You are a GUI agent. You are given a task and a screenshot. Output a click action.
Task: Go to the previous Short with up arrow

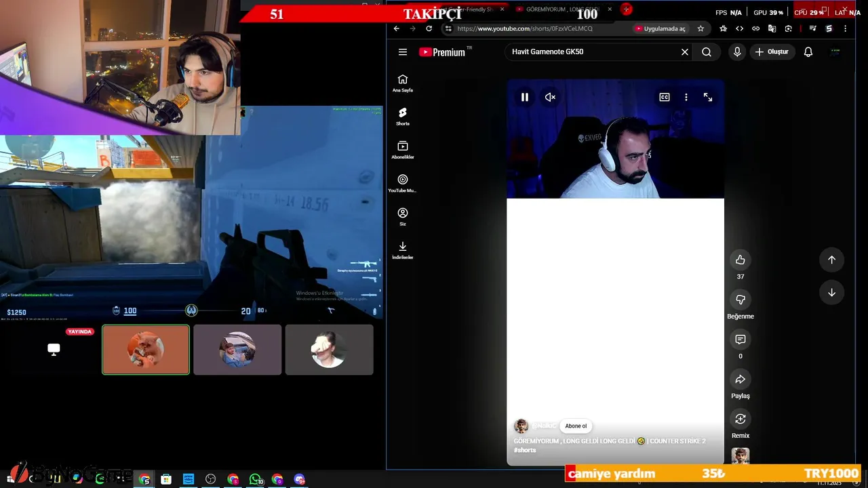[x=832, y=260]
